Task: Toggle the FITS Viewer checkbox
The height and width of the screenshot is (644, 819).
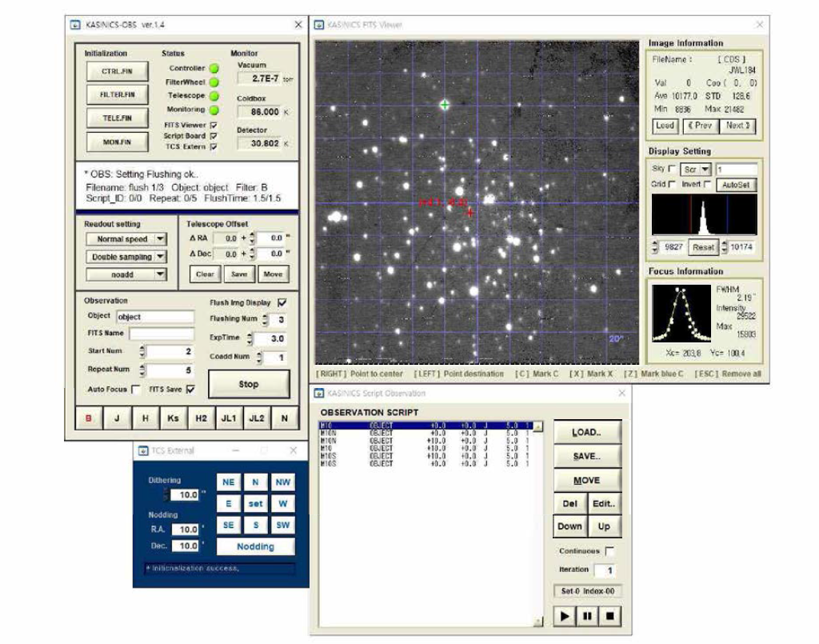Action: [213, 126]
